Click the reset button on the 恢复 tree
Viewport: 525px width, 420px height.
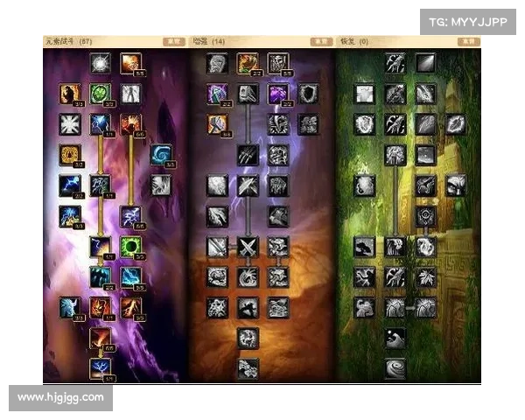pyautogui.click(x=468, y=41)
